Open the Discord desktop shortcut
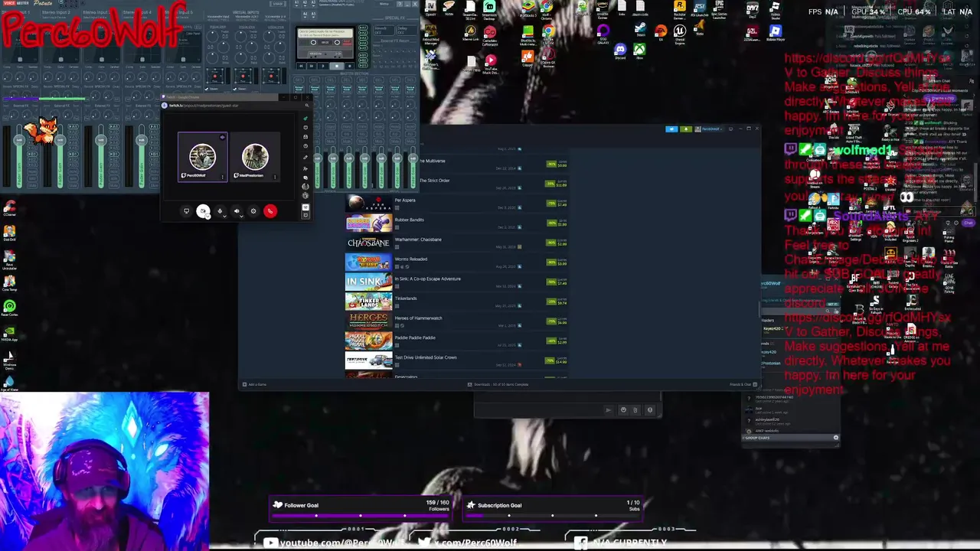This screenshot has width=980, height=551. coord(620,51)
